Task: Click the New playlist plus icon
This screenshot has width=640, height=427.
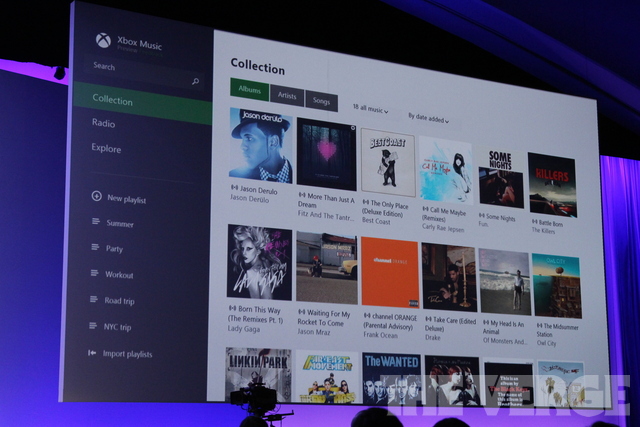Action: point(96,197)
